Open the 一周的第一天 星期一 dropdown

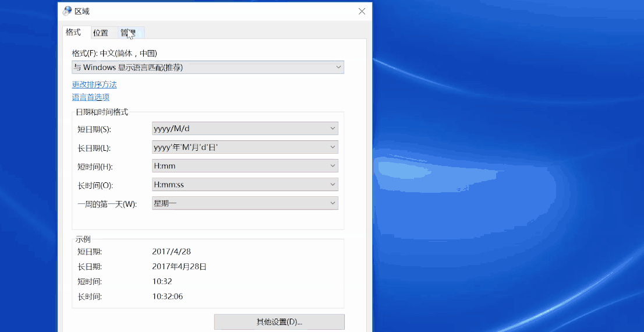coord(245,203)
